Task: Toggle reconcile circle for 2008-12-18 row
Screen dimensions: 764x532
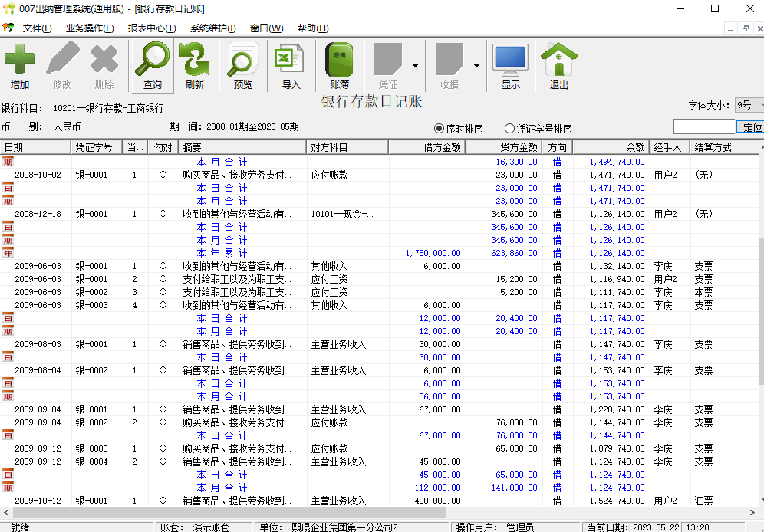Action: tap(163, 213)
